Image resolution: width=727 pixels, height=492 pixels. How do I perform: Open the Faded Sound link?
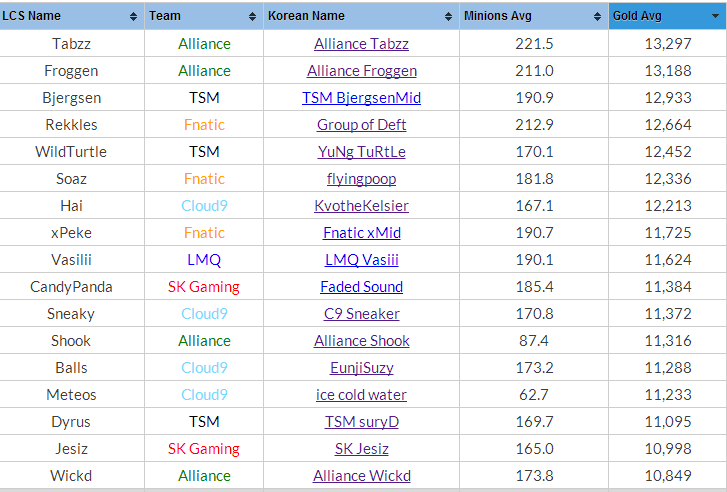tap(361, 287)
